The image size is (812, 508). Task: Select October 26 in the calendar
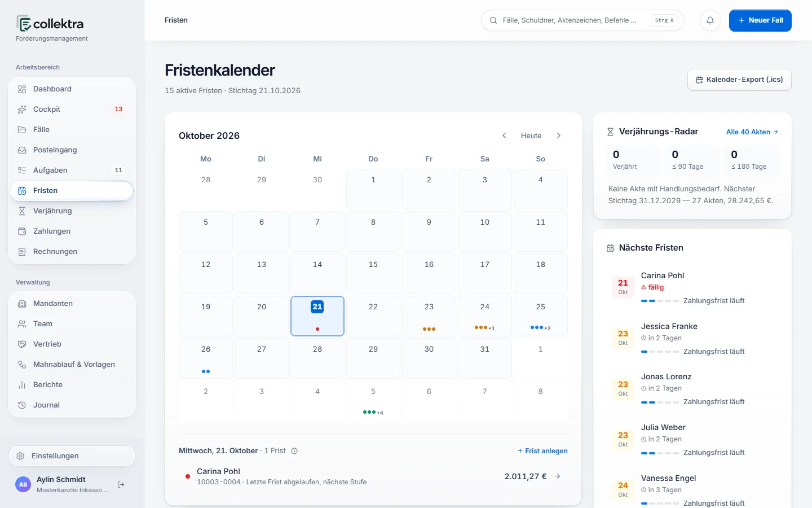pos(206,358)
